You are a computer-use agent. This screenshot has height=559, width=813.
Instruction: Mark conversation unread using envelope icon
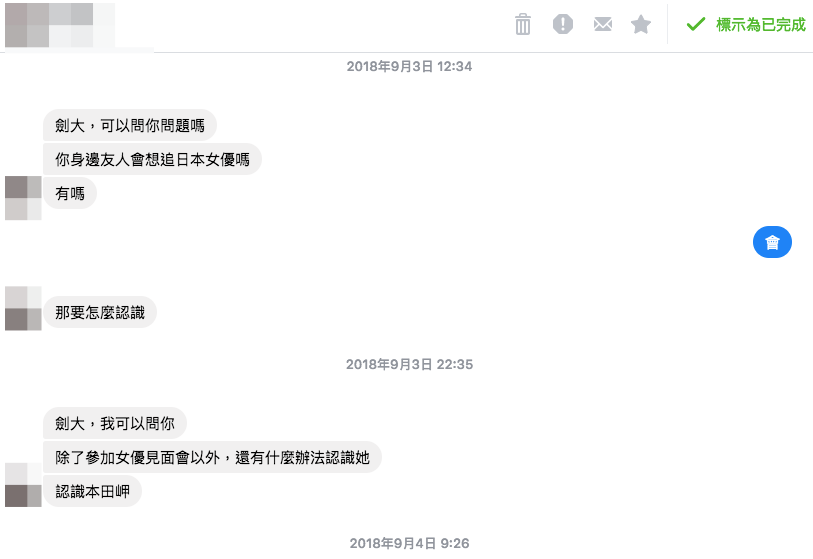(602, 24)
